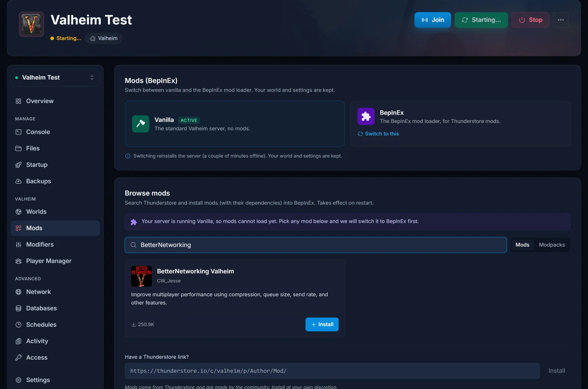Click the yellow Starting... status text
This screenshot has width=588, height=389.
coord(69,38)
